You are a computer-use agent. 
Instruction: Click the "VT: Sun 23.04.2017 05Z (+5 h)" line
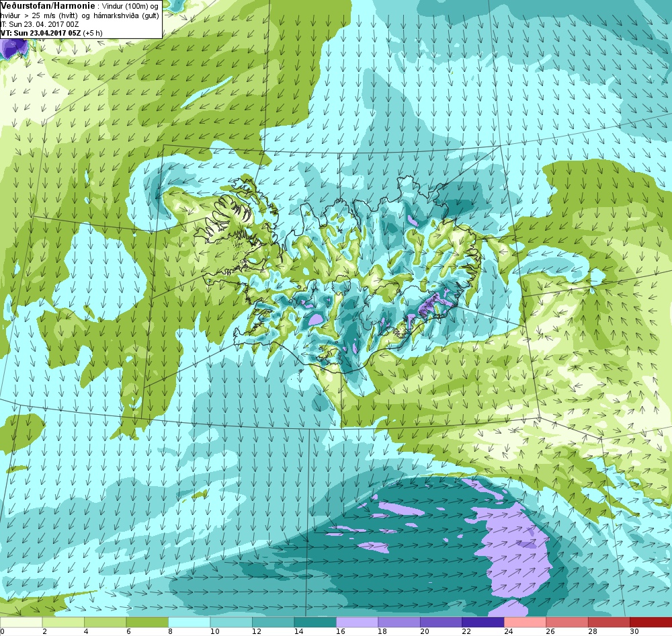52,33
